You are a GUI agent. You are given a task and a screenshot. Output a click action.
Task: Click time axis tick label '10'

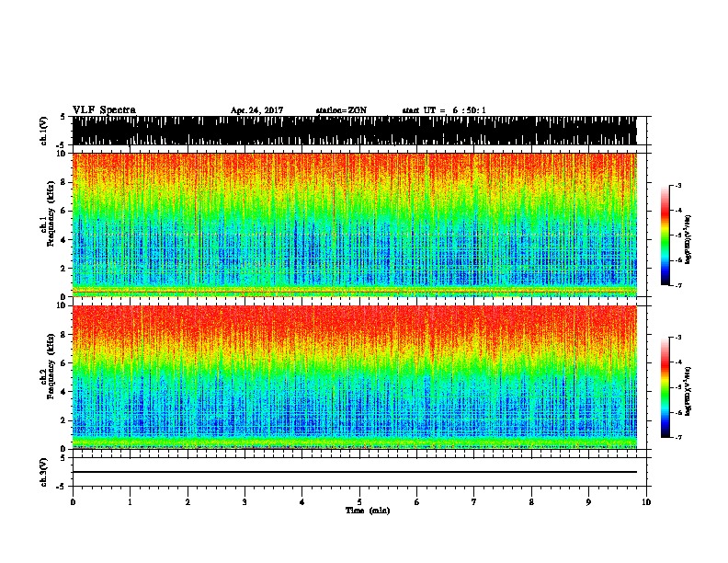(x=646, y=502)
